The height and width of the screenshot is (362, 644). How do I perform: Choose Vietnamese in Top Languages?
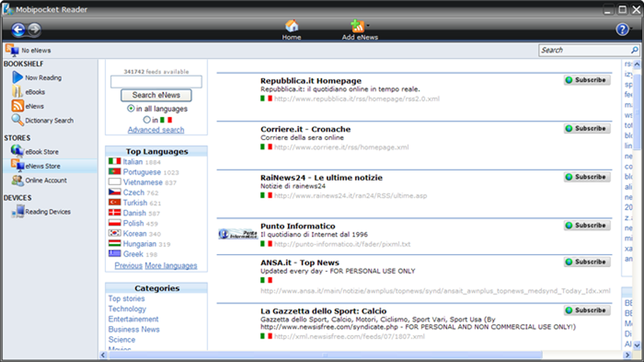point(143,183)
